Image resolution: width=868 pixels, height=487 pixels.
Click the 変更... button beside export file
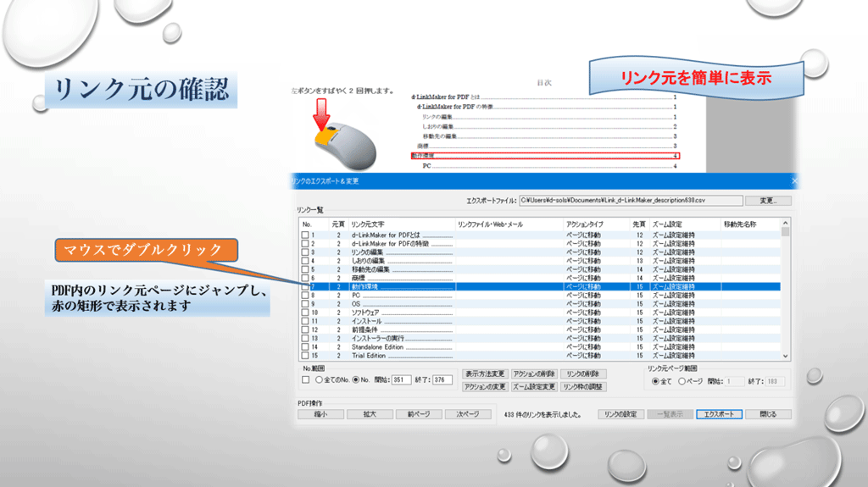[x=768, y=201]
